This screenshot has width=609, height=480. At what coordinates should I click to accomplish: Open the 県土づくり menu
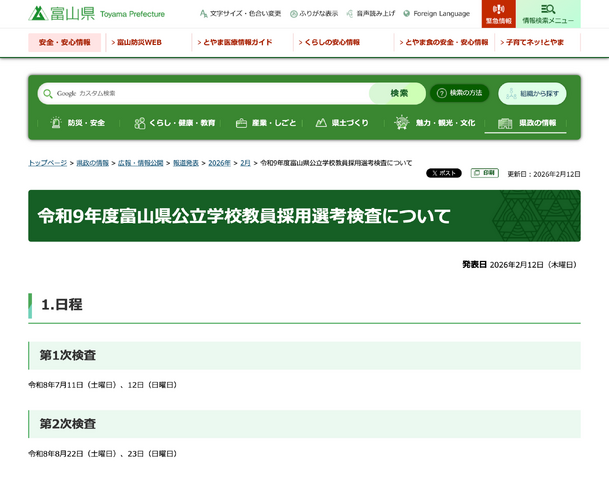tap(342, 123)
